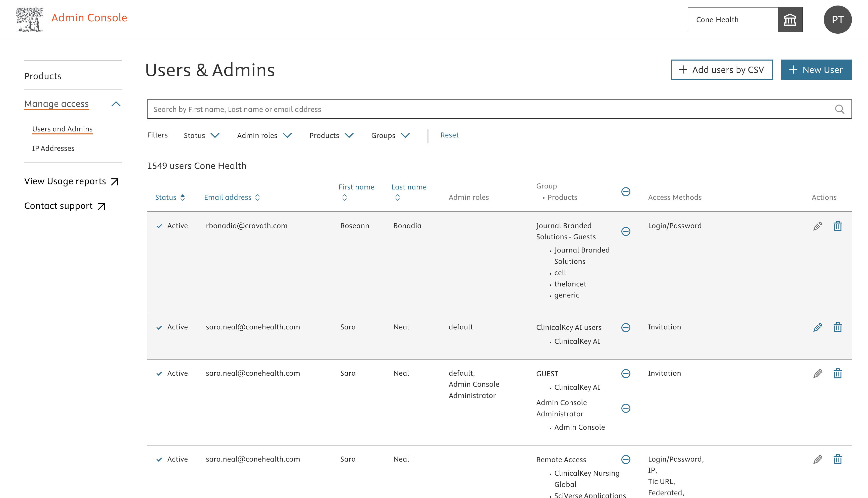Delete Sara Neal's GUEST group row
Viewport: 868px width, 498px height.
838,373
